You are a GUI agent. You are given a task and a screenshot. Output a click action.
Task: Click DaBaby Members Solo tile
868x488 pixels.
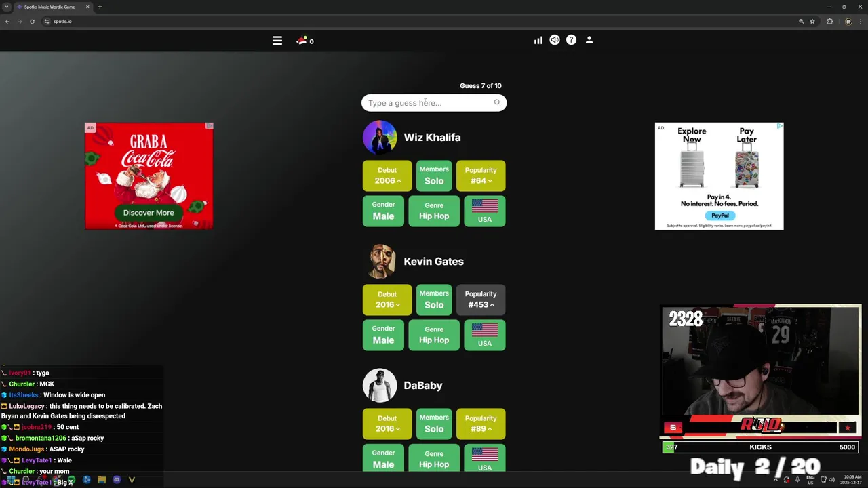pyautogui.click(x=434, y=424)
